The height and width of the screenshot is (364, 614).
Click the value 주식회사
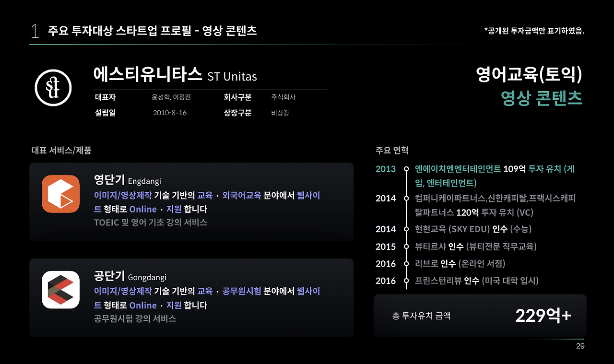click(x=283, y=97)
